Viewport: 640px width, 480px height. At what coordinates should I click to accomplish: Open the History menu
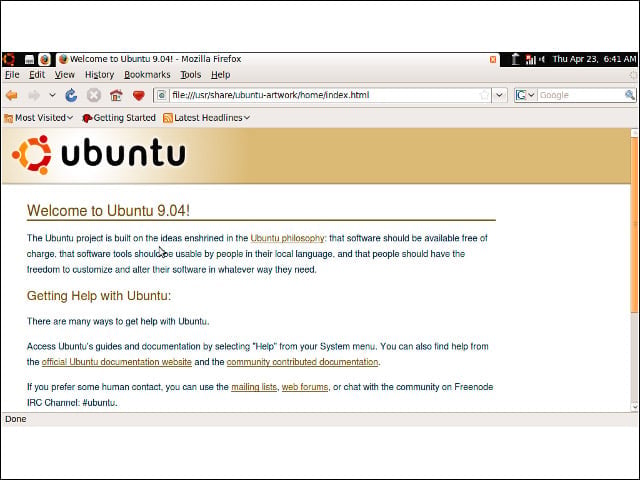(99, 75)
